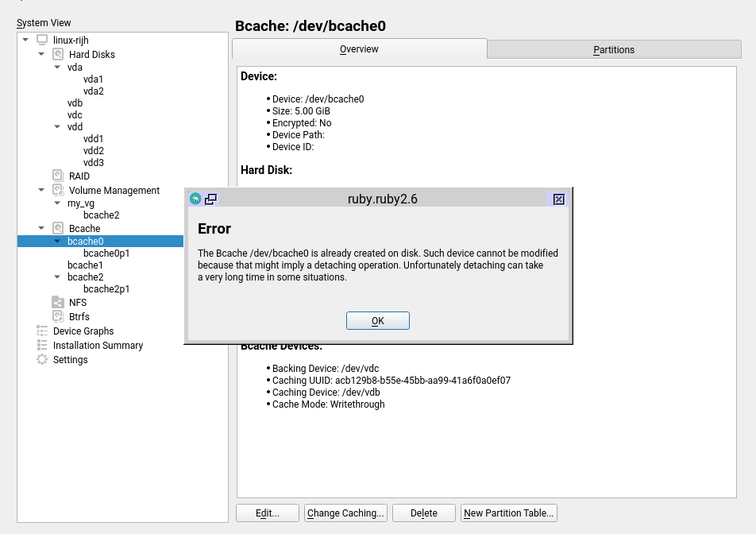756x534 pixels.
Task: Click the Bcache icon in tree
Action: pos(58,228)
